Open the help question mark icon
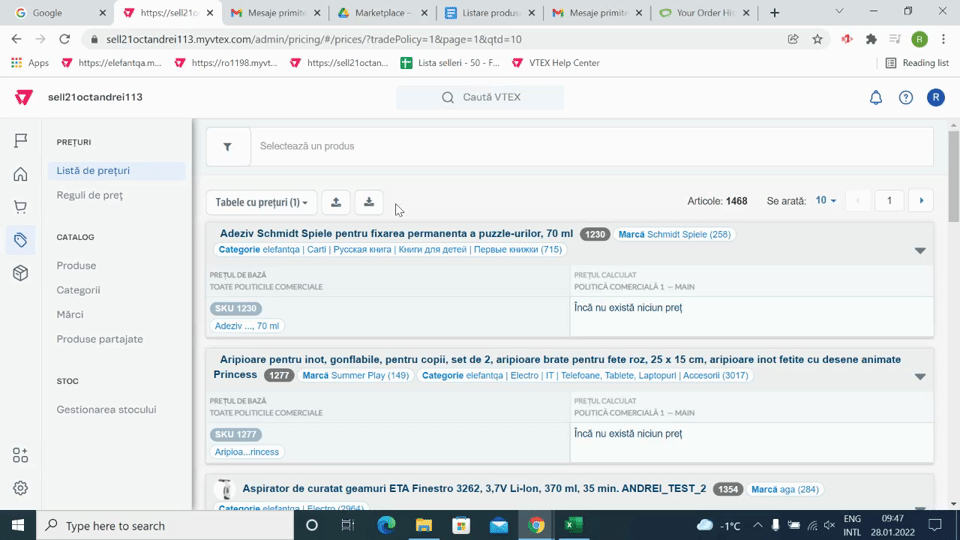960x540 pixels. tap(906, 98)
